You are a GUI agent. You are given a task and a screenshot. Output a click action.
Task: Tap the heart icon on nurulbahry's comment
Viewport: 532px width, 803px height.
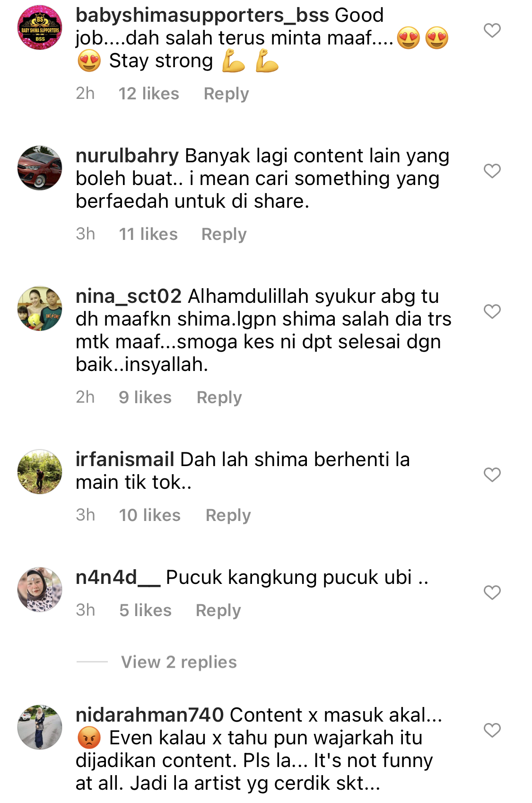tap(492, 171)
